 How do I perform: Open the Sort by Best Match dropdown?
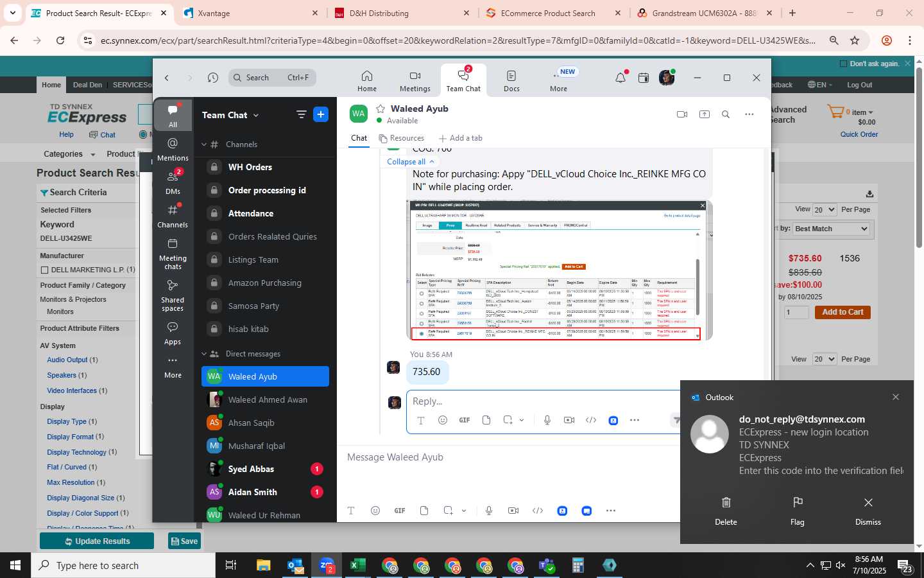(831, 229)
